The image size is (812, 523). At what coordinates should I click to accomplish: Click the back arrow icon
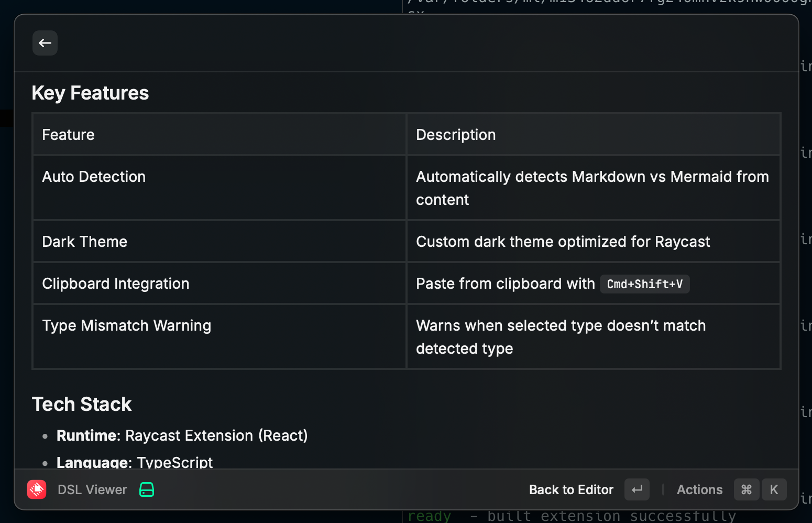point(45,43)
